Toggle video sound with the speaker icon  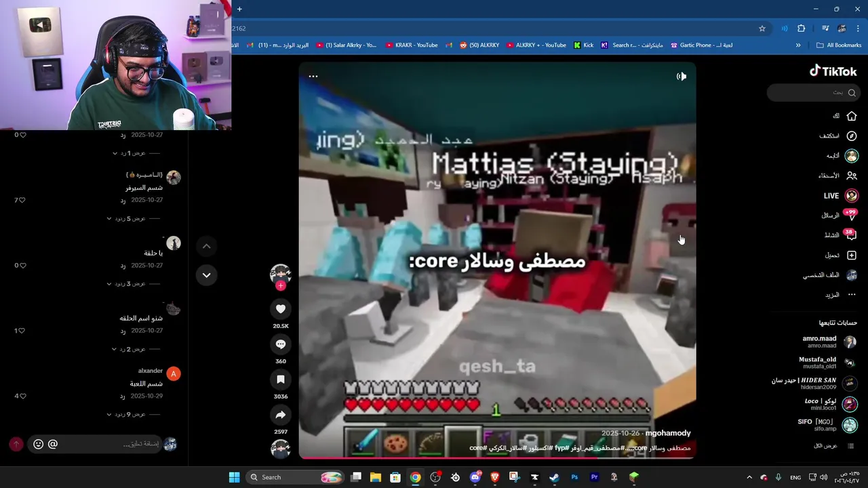[682, 77]
